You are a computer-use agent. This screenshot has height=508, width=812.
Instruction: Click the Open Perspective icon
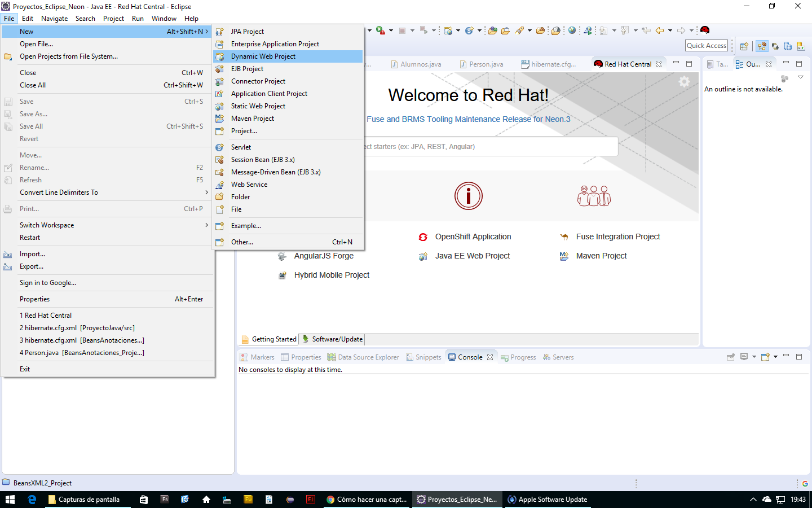[744, 46]
